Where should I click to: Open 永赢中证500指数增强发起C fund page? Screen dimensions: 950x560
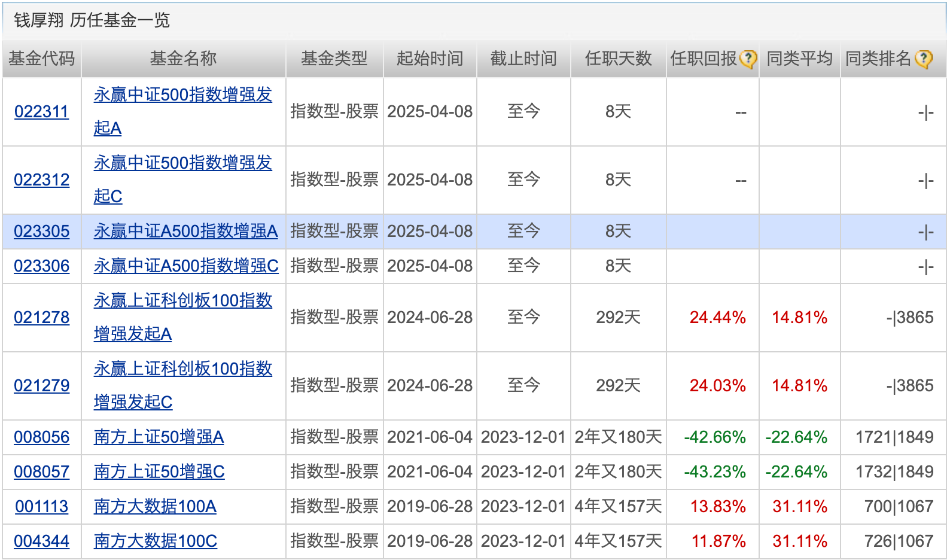(182, 179)
